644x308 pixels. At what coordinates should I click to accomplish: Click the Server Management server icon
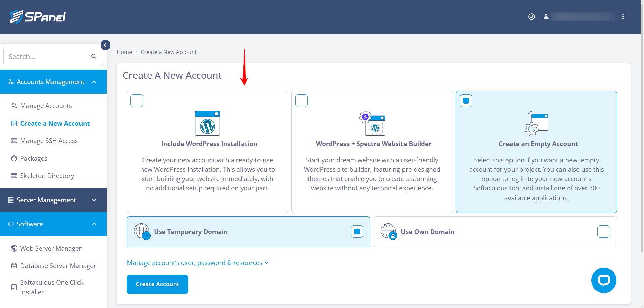point(11,200)
